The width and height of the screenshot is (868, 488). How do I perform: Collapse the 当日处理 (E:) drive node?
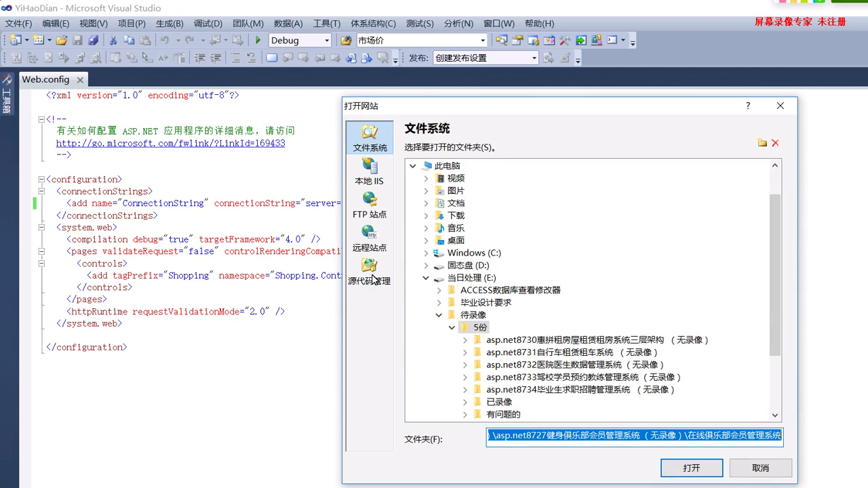[426, 278]
